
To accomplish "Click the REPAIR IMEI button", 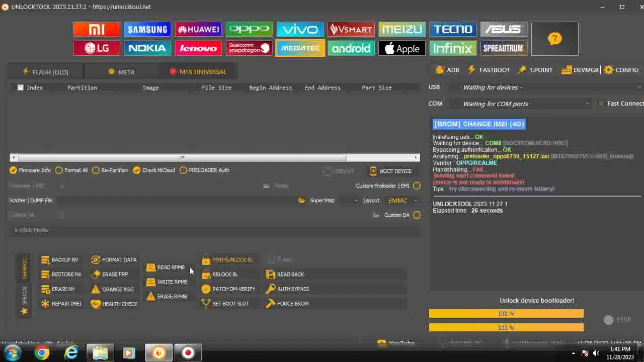I will [61, 304].
